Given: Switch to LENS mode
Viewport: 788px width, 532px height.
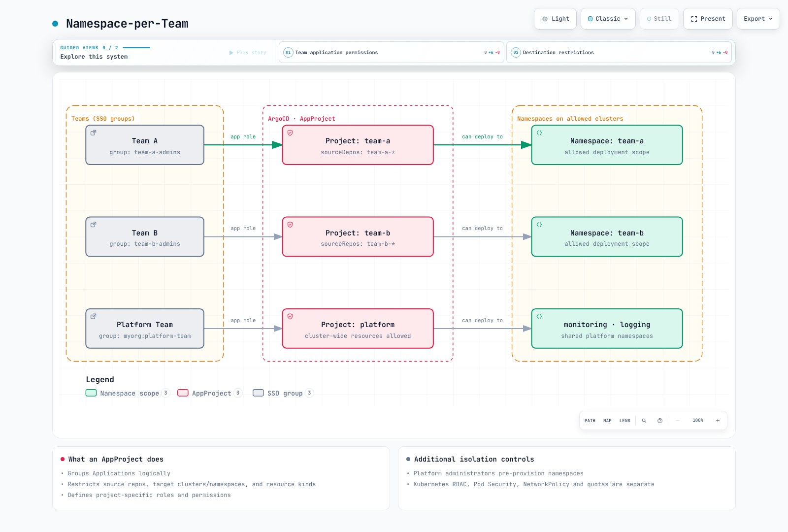Looking at the screenshot, I should pos(625,421).
